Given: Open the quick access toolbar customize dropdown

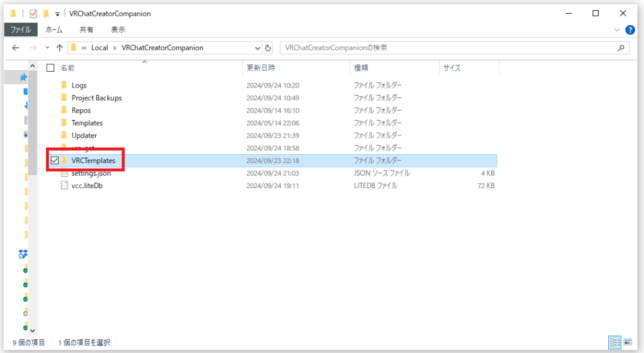Looking at the screenshot, I should tap(57, 14).
